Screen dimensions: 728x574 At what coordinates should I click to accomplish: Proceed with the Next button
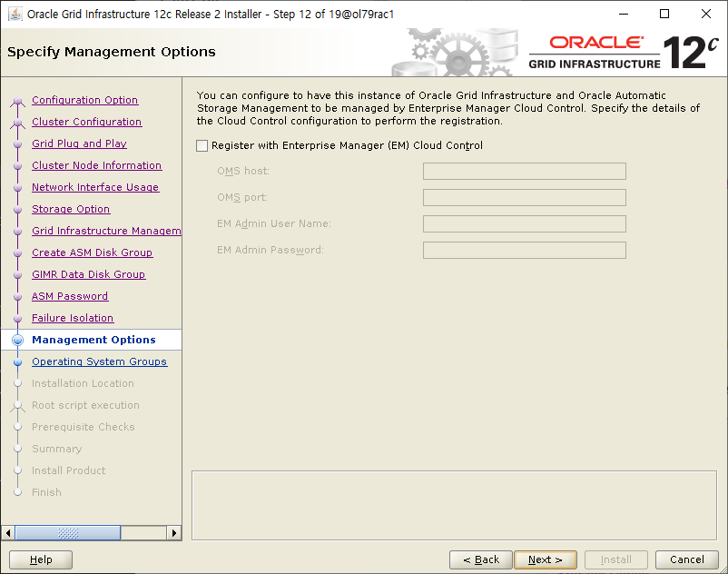coord(546,559)
